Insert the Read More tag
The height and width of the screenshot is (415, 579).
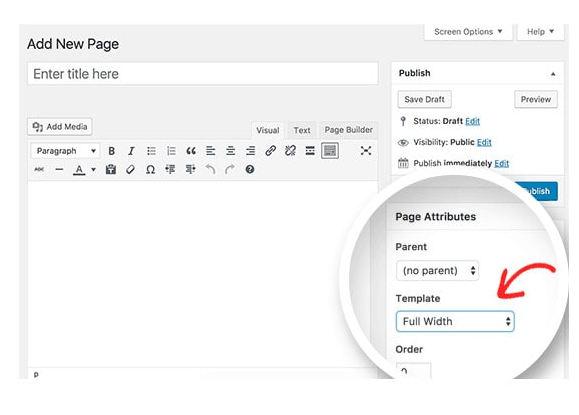click(310, 151)
